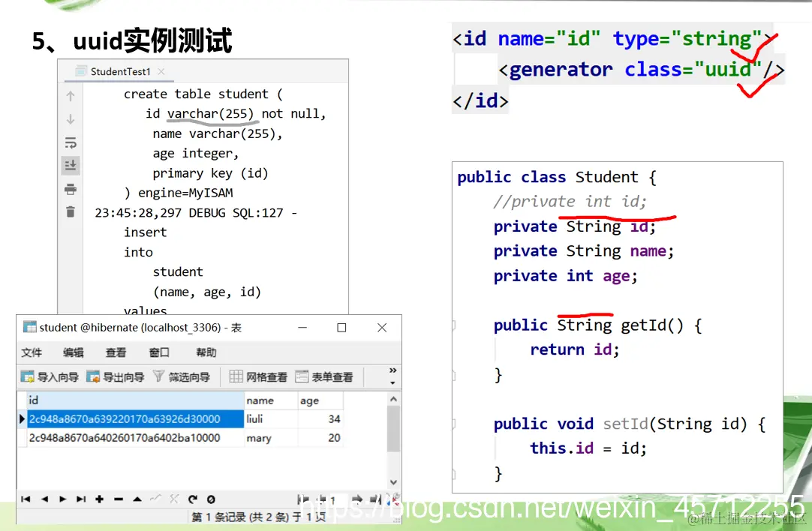Viewport: 812px width, 531px height.
Task: Click the Navicat table icon in title bar
Action: tap(30, 327)
